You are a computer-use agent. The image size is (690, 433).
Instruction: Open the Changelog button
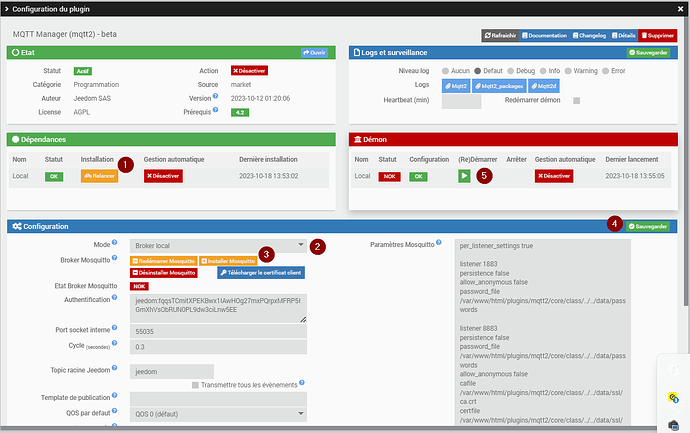[x=590, y=36]
